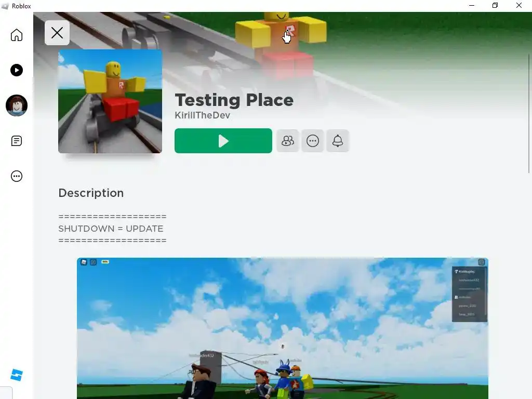Click the Description heading
The image size is (532, 399).
(x=91, y=193)
